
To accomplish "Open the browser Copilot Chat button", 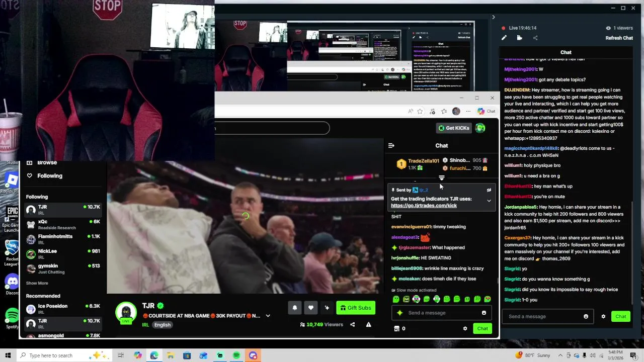I will click(486, 111).
